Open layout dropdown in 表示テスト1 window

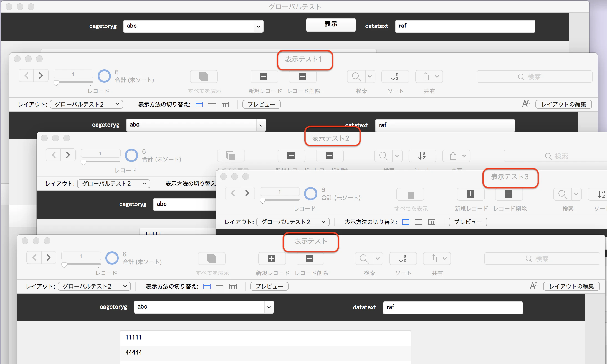click(87, 104)
